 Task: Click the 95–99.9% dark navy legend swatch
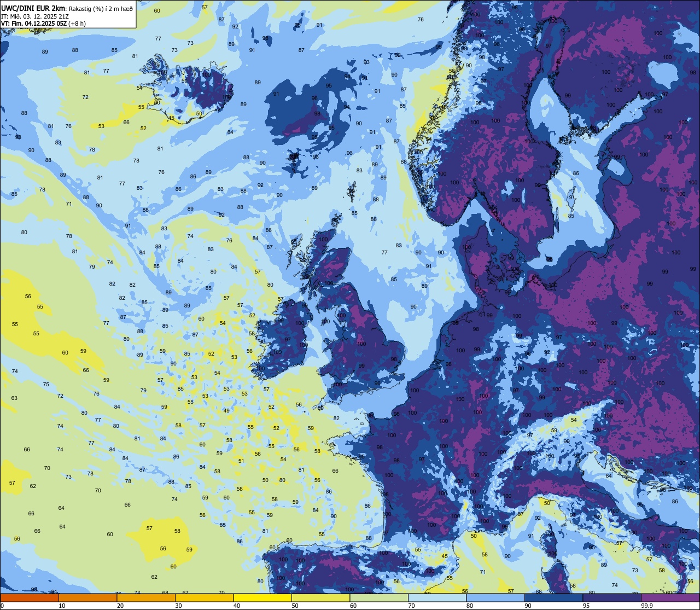(612, 597)
